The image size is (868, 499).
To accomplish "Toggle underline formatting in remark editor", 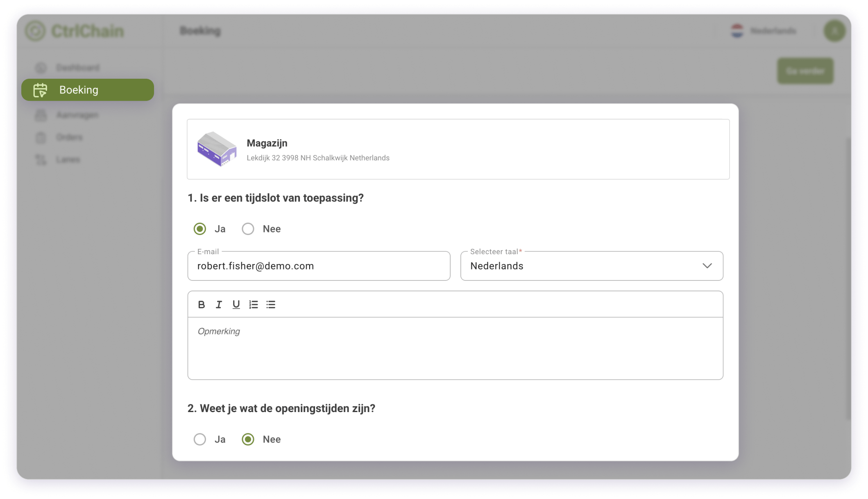I will coord(236,305).
